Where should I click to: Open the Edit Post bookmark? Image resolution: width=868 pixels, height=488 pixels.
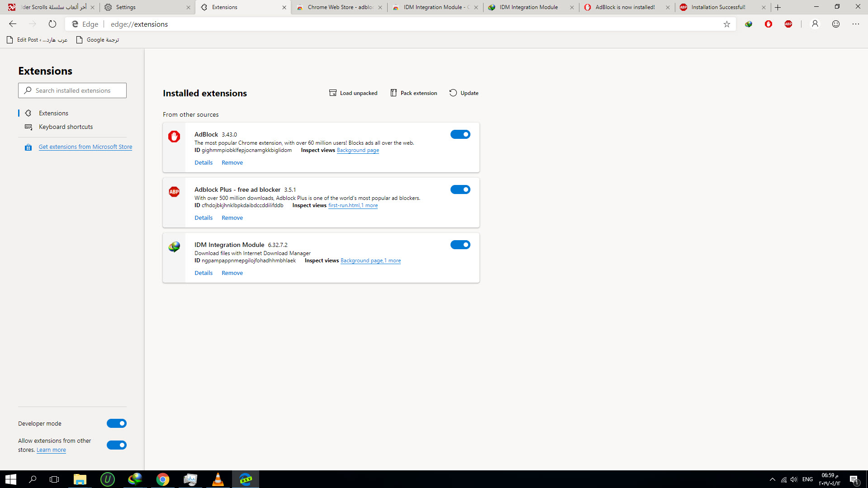[x=38, y=40]
